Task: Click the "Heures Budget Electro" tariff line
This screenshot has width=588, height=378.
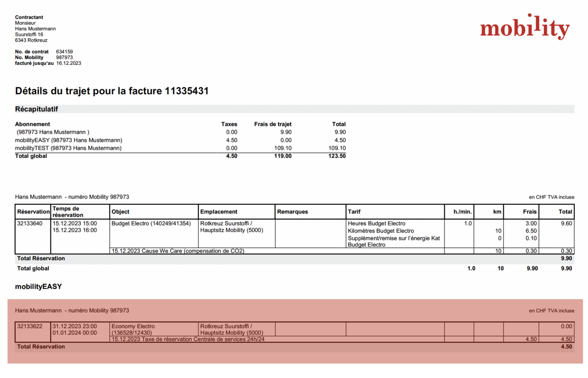Action: 376,224
